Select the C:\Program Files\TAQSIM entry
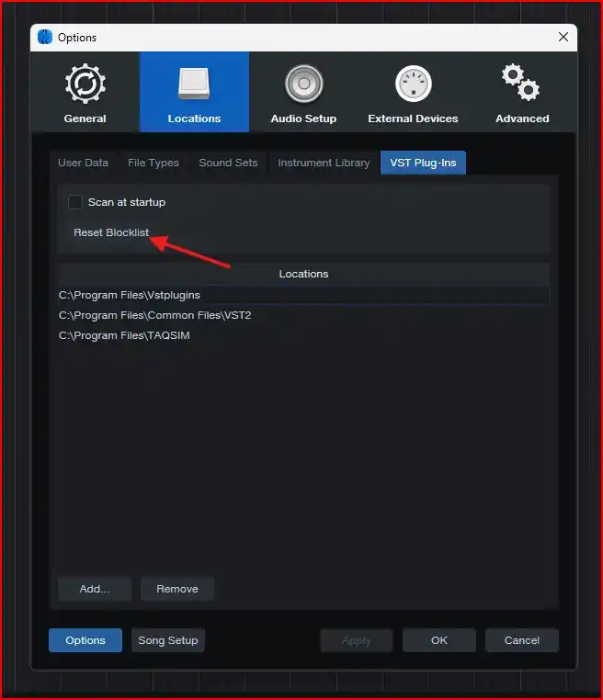Screen dimensions: 603x700 [303, 335]
